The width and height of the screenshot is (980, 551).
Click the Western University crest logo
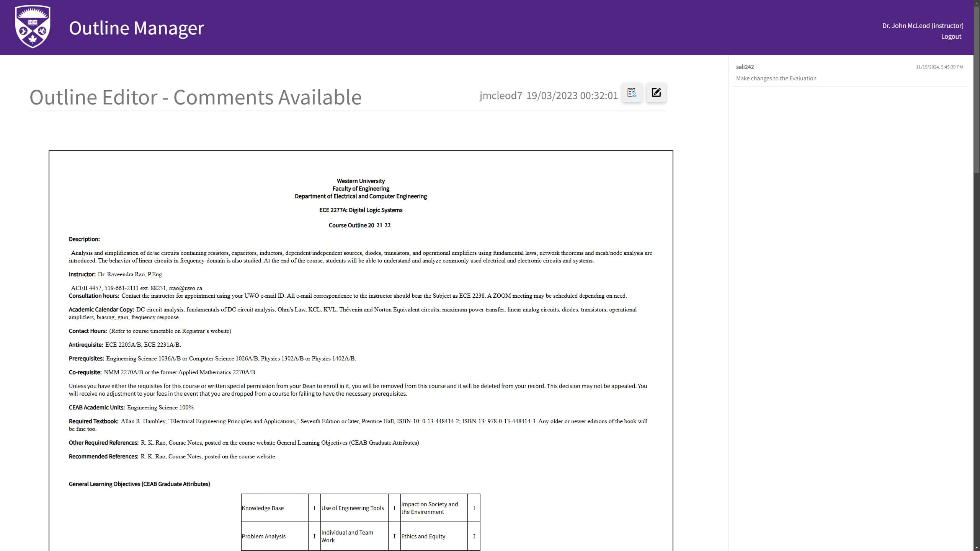click(x=33, y=27)
